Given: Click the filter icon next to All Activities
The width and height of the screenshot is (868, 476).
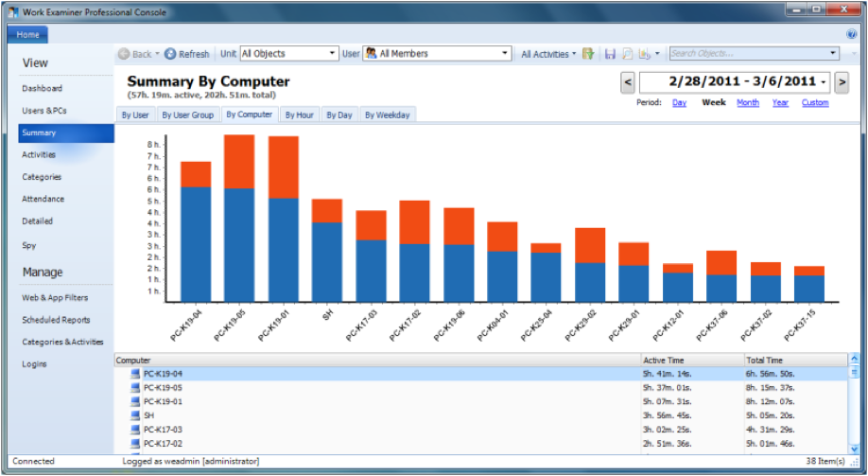Looking at the screenshot, I should (x=588, y=54).
